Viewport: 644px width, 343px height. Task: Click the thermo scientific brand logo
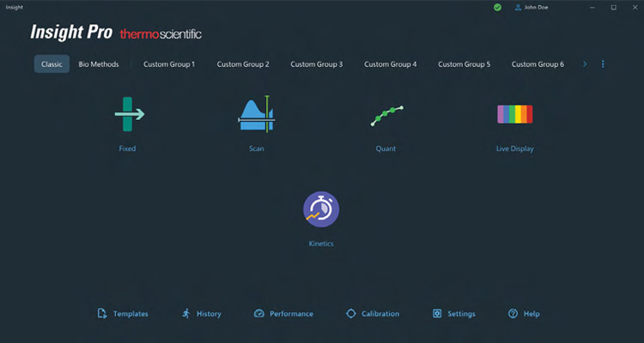point(161,34)
